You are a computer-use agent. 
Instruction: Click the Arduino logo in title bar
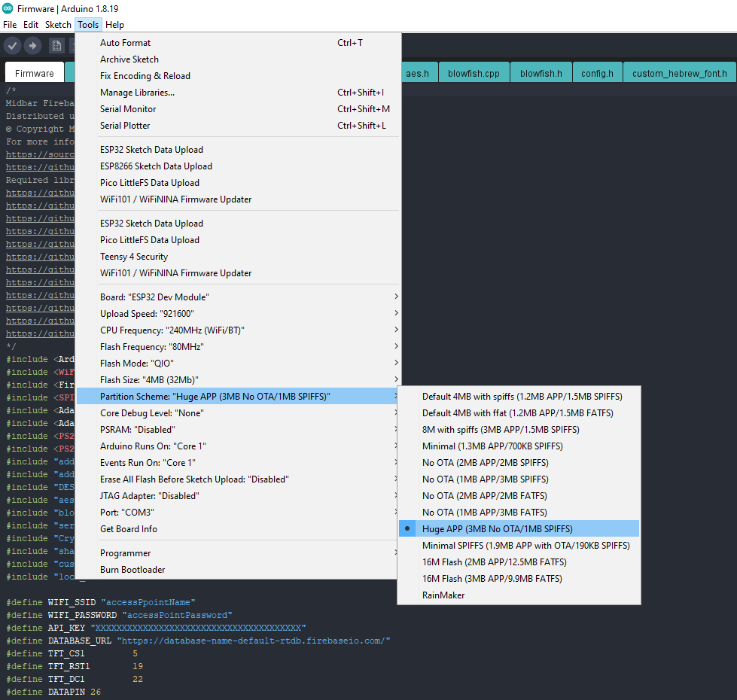pos(8,8)
